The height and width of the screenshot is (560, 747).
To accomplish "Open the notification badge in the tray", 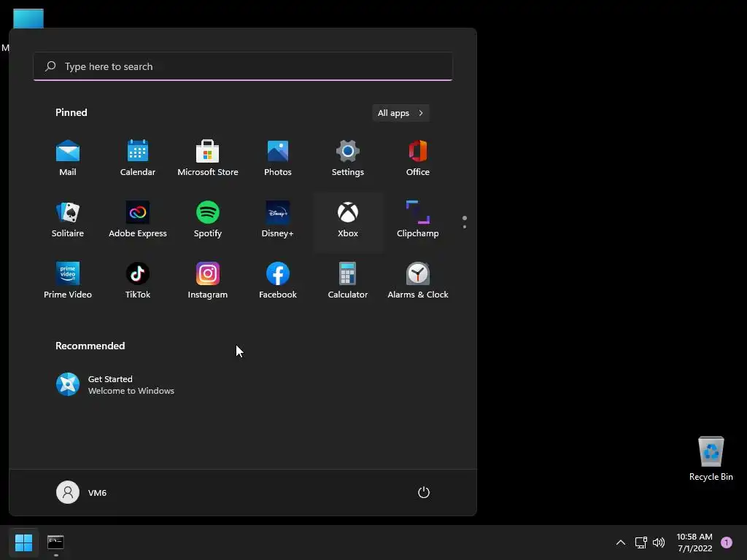I will [x=727, y=542].
